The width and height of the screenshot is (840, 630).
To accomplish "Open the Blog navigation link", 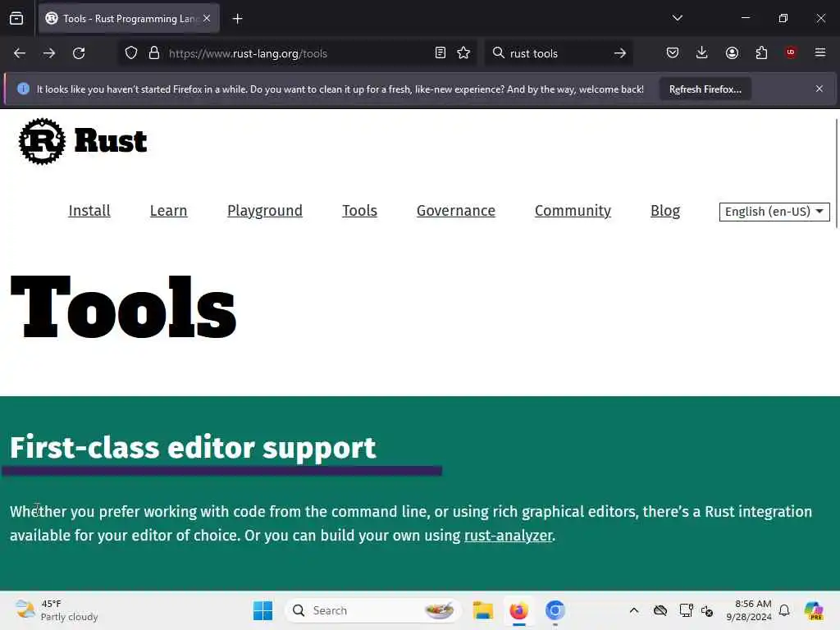I will click(x=664, y=211).
